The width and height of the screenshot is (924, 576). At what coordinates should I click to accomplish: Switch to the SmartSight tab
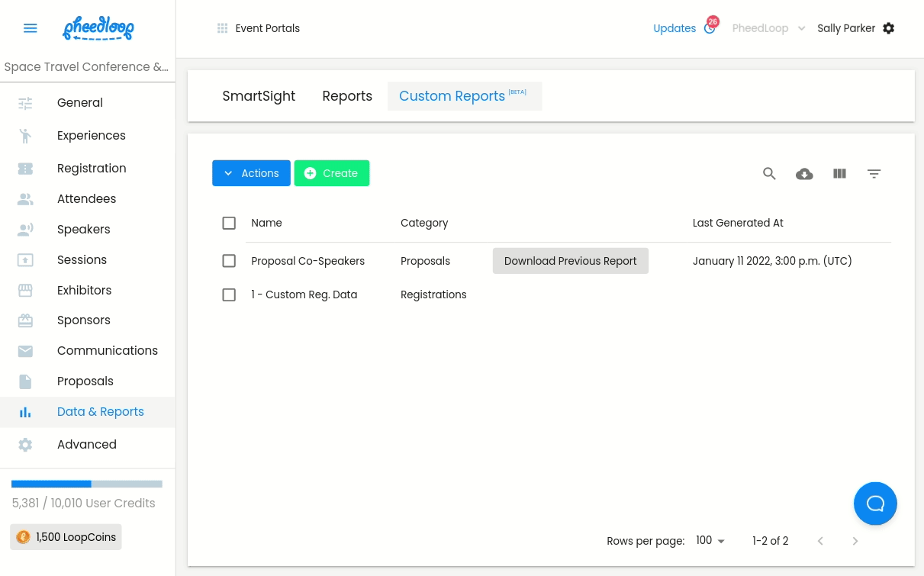(x=259, y=96)
